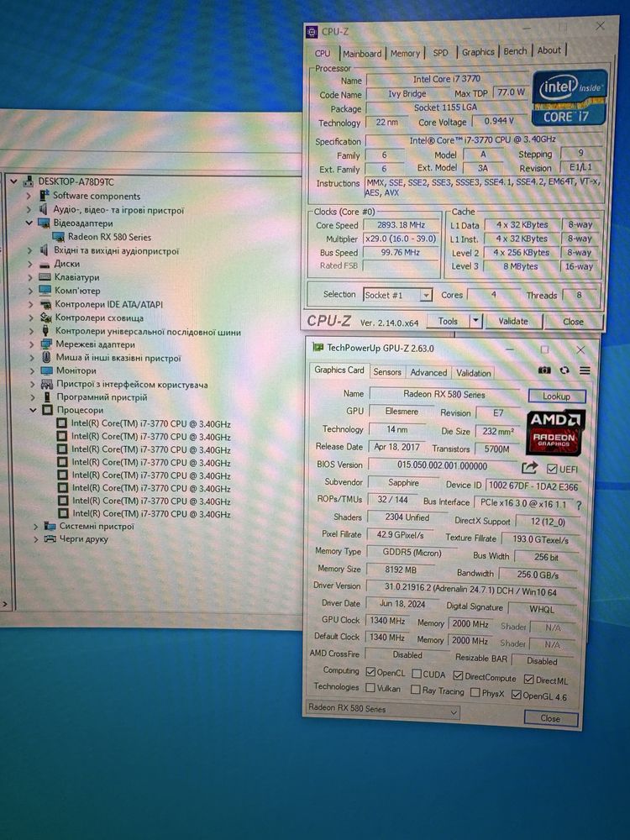The image size is (630, 840).
Task: Click the BIOS Version field 015.050.002.001.000000
Action: [443, 465]
